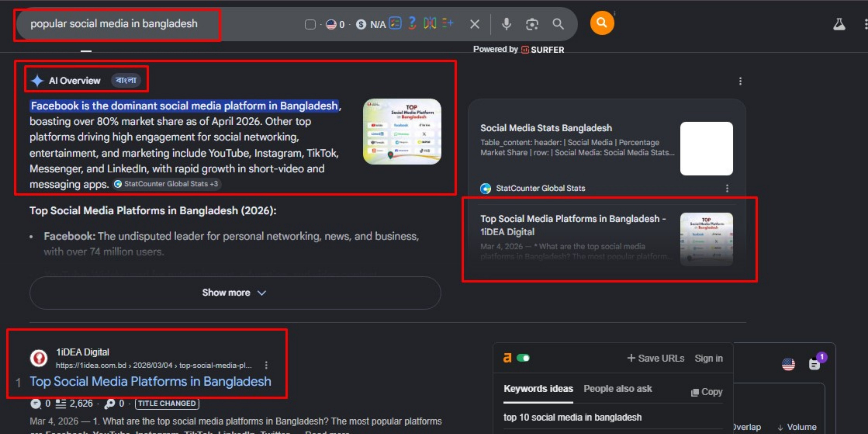Click the word count 2,626 metric icon
The height and width of the screenshot is (434, 868).
click(61, 403)
